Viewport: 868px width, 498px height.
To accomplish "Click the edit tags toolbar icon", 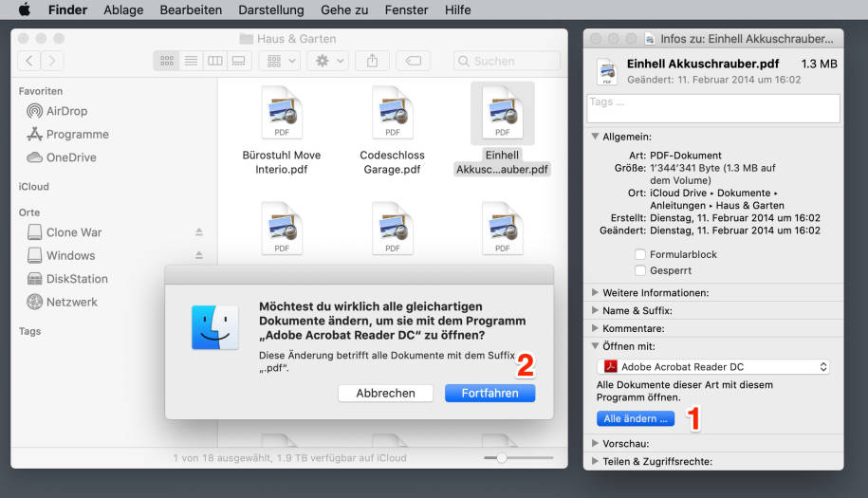I will (x=414, y=61).
